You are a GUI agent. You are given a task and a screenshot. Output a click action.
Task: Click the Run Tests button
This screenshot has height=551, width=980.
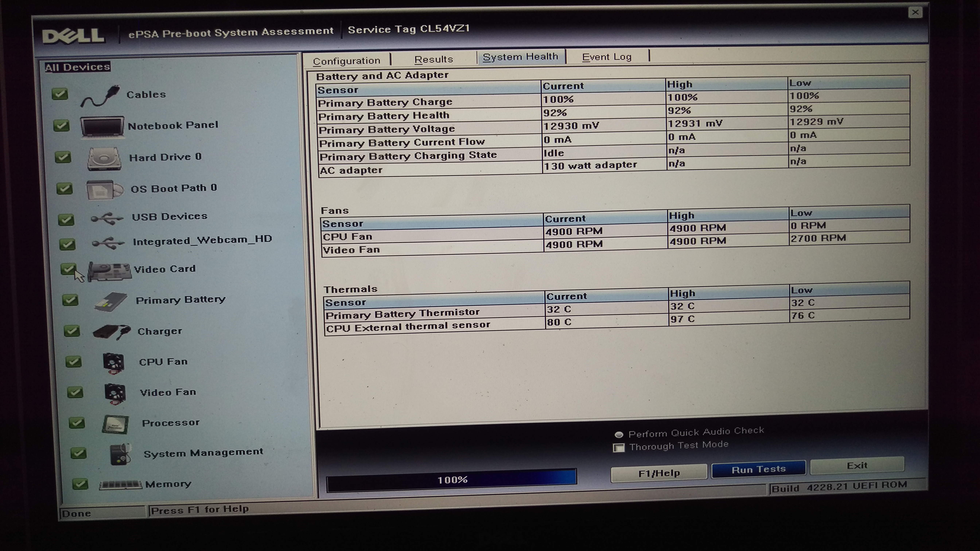(759, 469)
